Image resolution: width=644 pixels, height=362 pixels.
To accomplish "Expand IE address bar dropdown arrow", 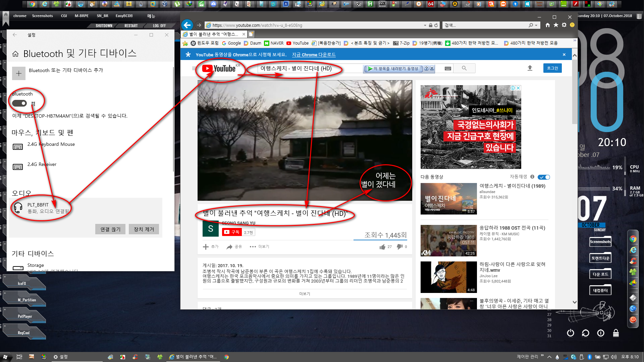I will [425, 25].
